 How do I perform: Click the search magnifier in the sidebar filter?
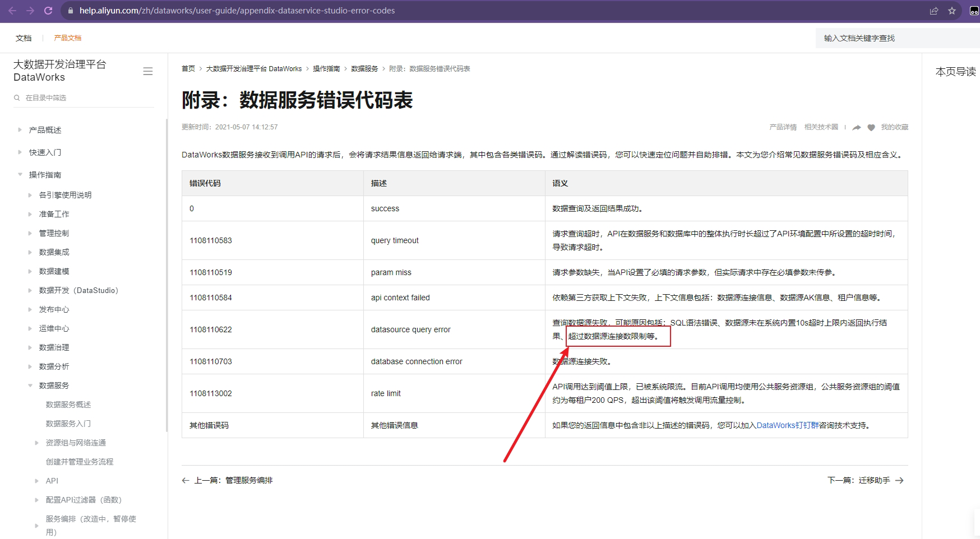pyautogui.click(x=17, y=97)
